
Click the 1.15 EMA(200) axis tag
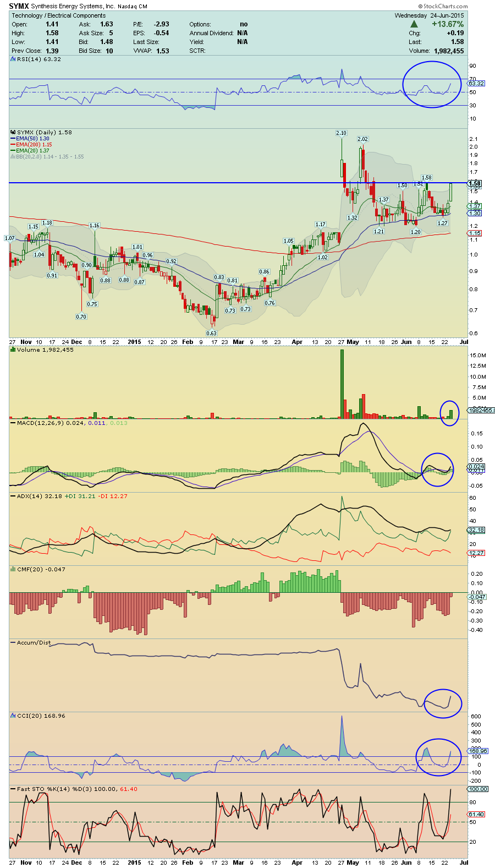[x=475, y=233]
